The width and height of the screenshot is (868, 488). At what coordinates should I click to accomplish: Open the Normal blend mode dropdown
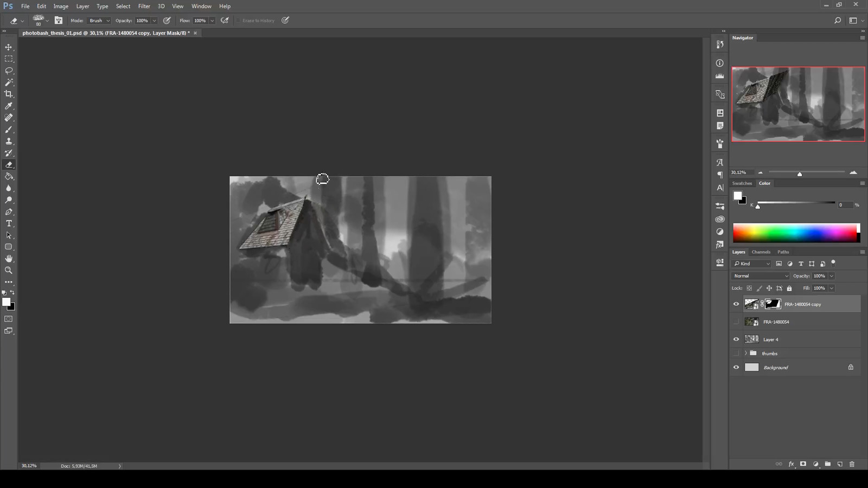760,276
